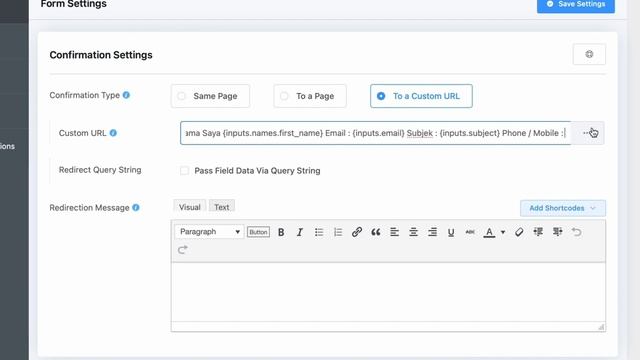Select the Same Page confirmation type
This screenshot has width=640, height=360.
click(210, 96)
